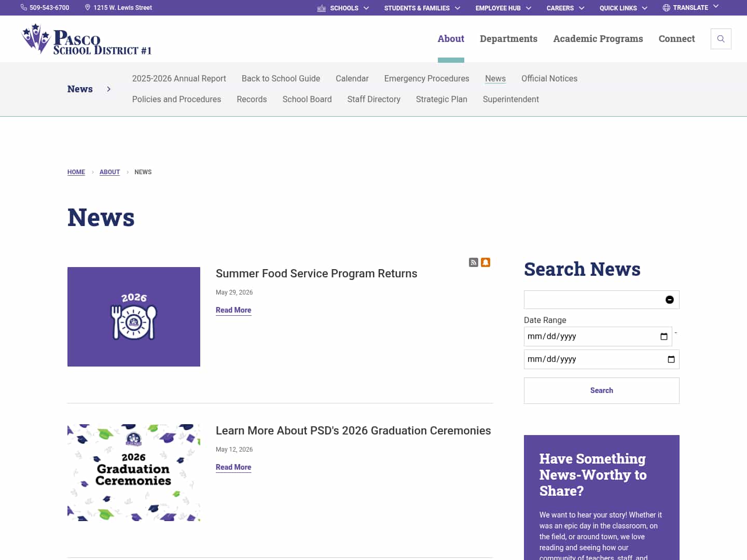Viewport: 747px width, 560px height.
Task: Open the School Board page
Action: [307, 100]
